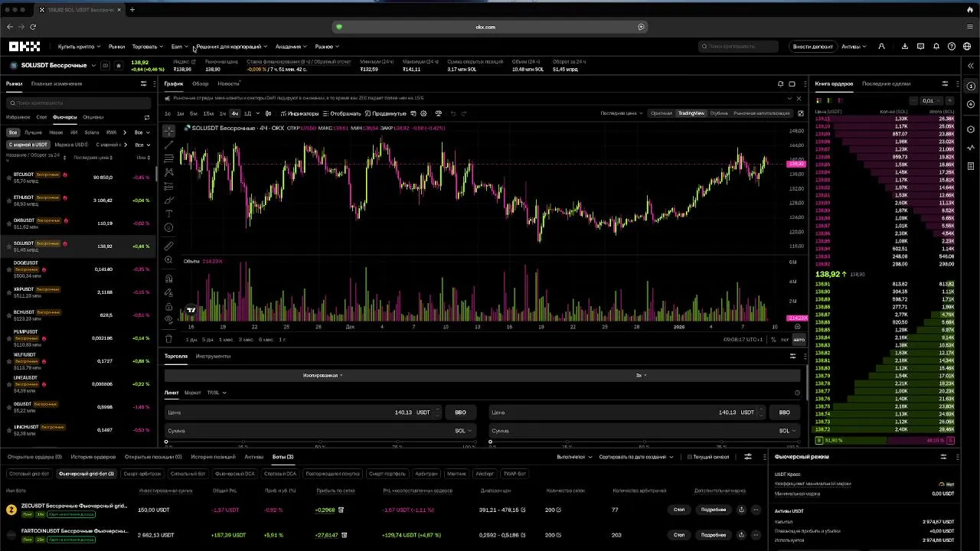
Task: Click the chart undo arrow
Action: [x=453, y=113]
